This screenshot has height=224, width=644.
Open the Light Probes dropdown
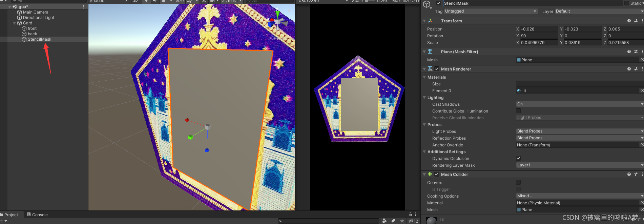point(580,131)
